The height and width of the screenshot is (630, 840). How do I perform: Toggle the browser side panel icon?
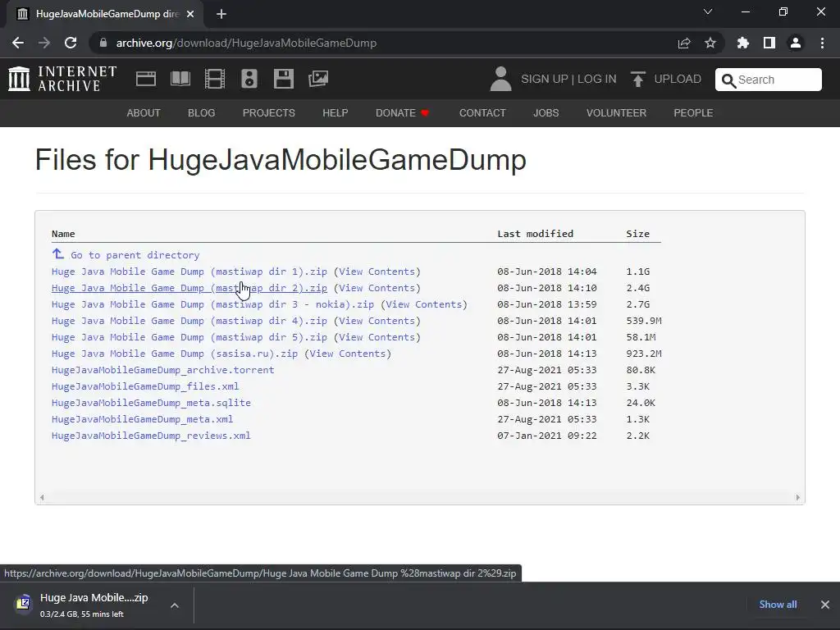pos(769,43)
